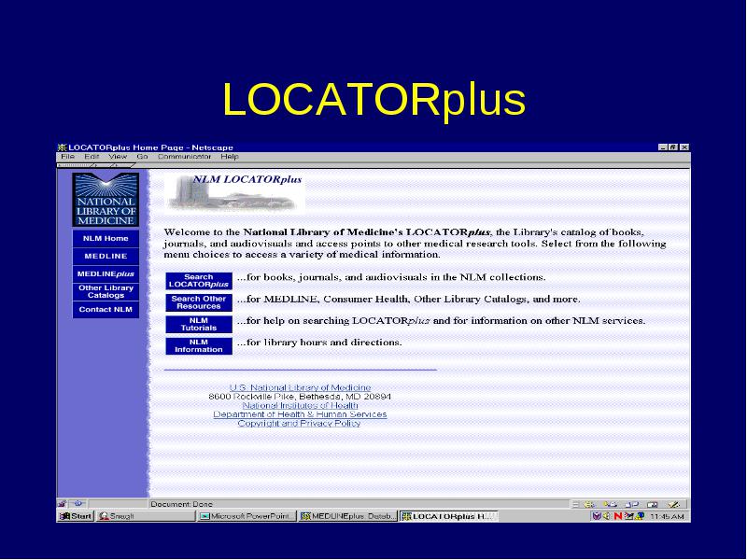Image resolution: width=747 pixels, height=560 pixels.
Task: Click the 8600 Rockville Pike address text
Action: click(x=300, y=397)
